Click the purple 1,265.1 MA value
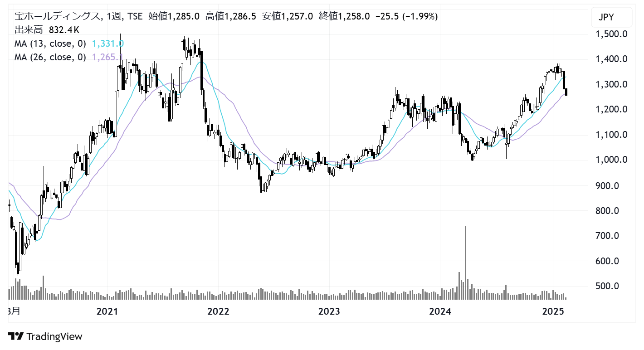 coord(107,57)
